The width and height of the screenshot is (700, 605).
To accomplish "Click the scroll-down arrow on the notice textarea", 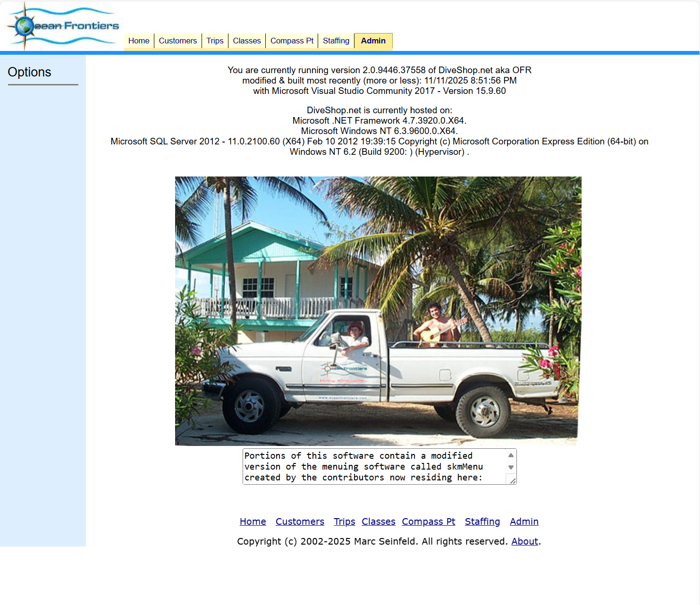I will [511, 467].
